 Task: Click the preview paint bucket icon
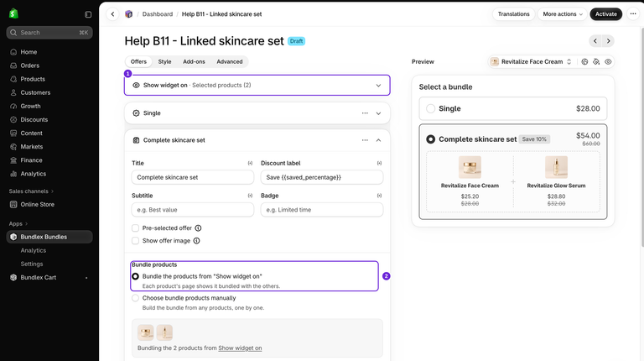596,61
